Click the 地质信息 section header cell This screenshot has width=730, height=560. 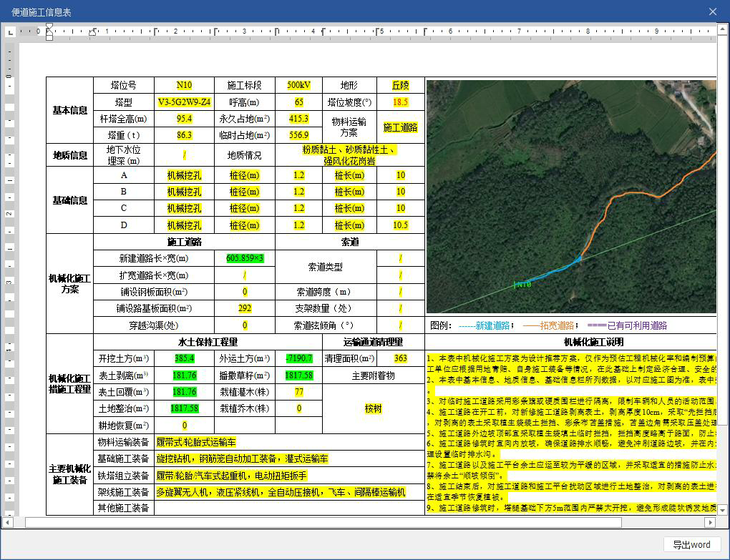70,155
